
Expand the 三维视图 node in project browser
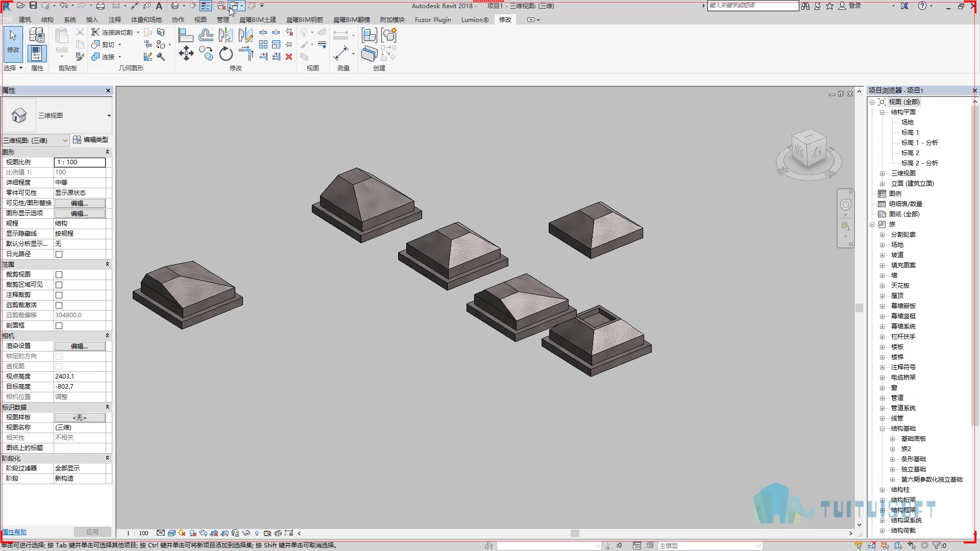pos(882,173)
